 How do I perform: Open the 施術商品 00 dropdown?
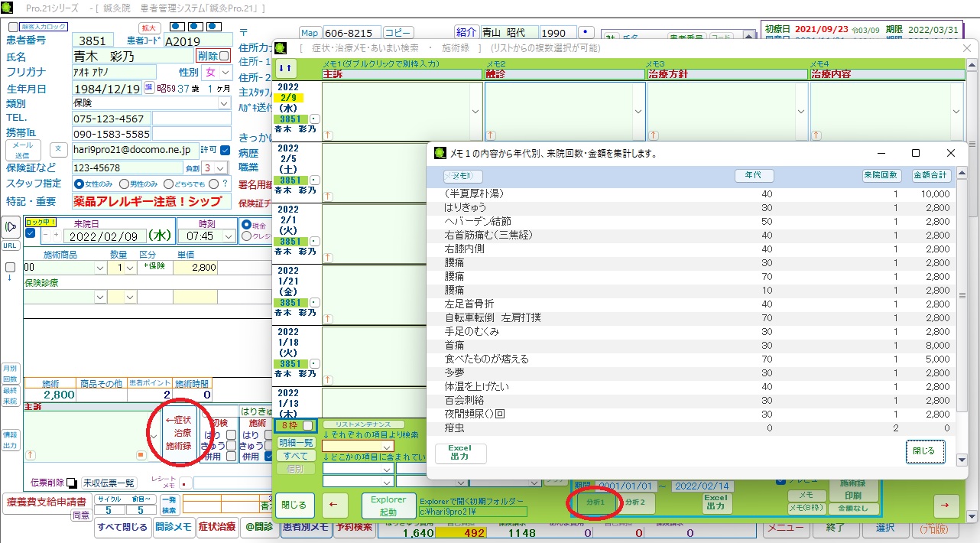tap(100, 268)
